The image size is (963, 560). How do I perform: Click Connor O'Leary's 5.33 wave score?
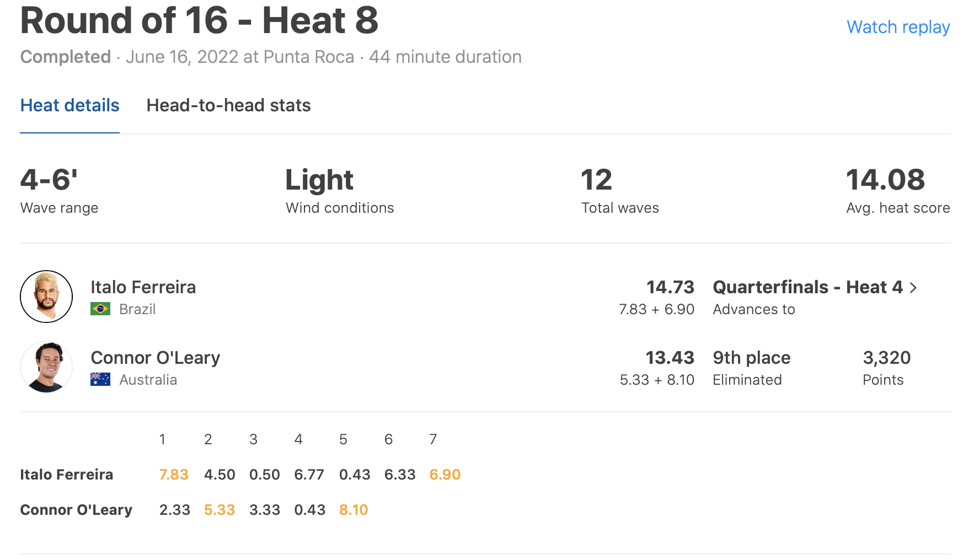[x=220, y=510]
